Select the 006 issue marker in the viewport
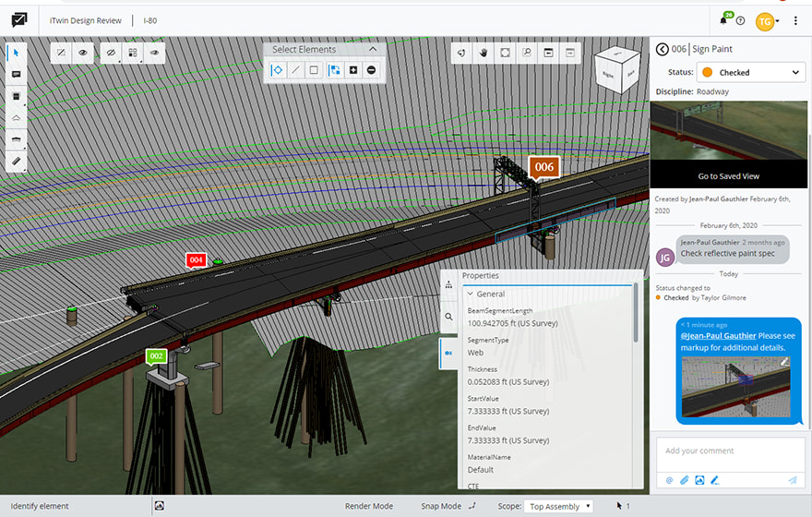The image size is (812, 517). click(543, 167)
